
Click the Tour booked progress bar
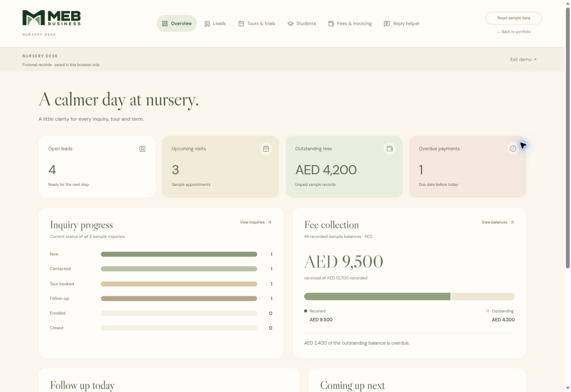tap(179, 284)
